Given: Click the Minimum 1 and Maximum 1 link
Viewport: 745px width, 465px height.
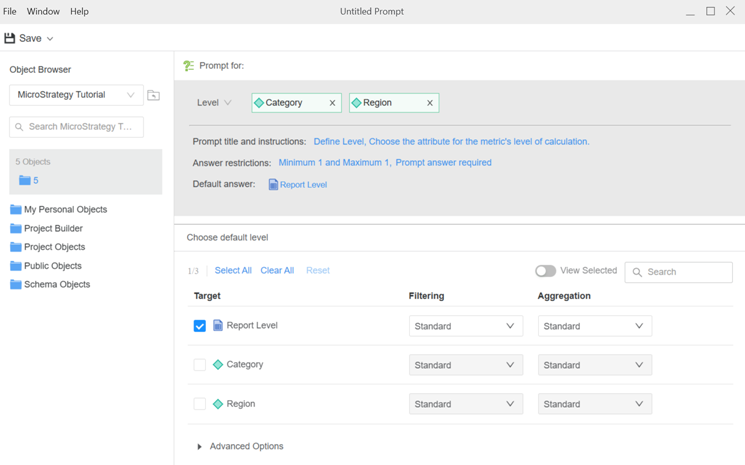Looking at the screenshot, I should click(x=333, y=163).
